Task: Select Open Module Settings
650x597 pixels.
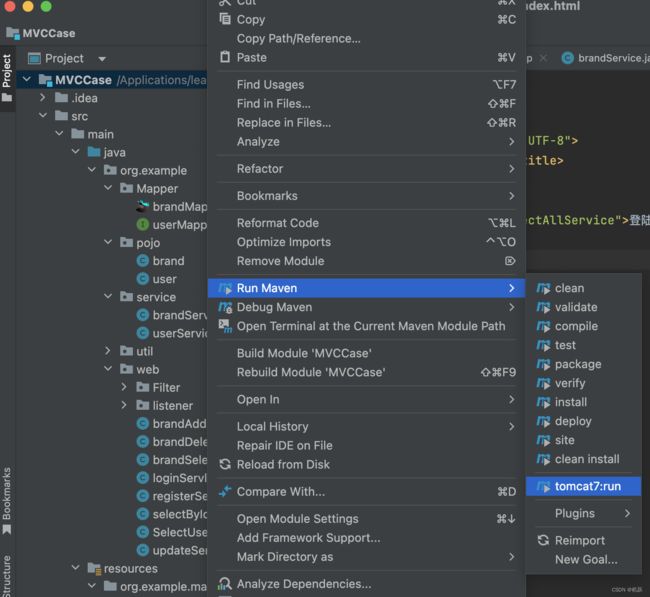Action: click(x=366, y=519)
